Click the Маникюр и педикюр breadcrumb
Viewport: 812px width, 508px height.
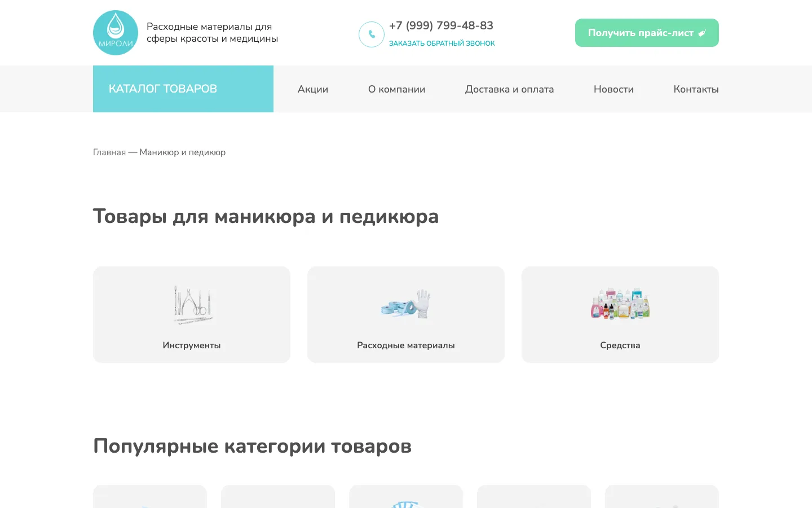click(x=183, y=152)
